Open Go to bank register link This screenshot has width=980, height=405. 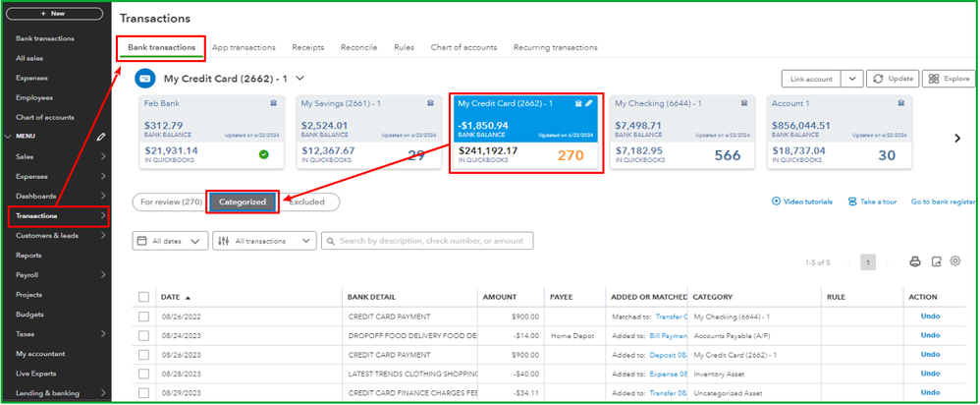click(x=944, y=202)
